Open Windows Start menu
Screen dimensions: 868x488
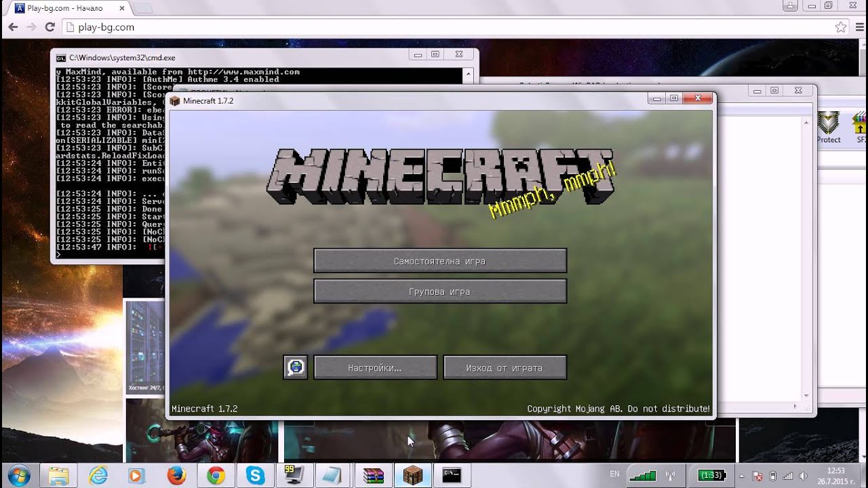pyautogui.click(x=18, y=476)
